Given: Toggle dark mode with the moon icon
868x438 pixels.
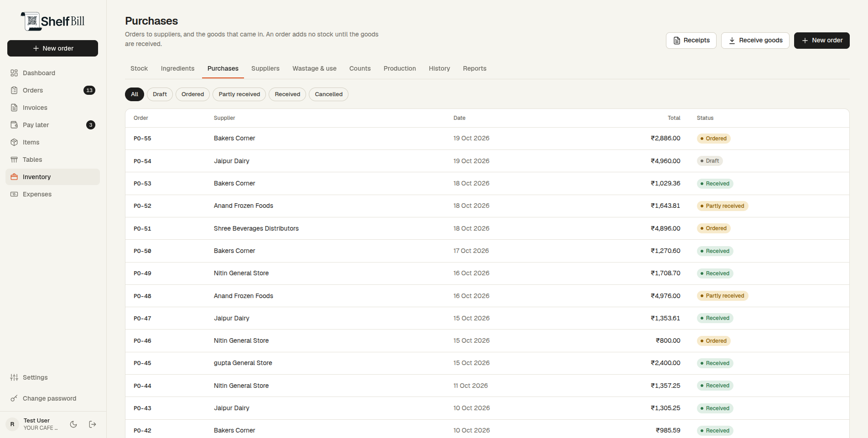Looking at the screenshot, I should tap(73, 424).
